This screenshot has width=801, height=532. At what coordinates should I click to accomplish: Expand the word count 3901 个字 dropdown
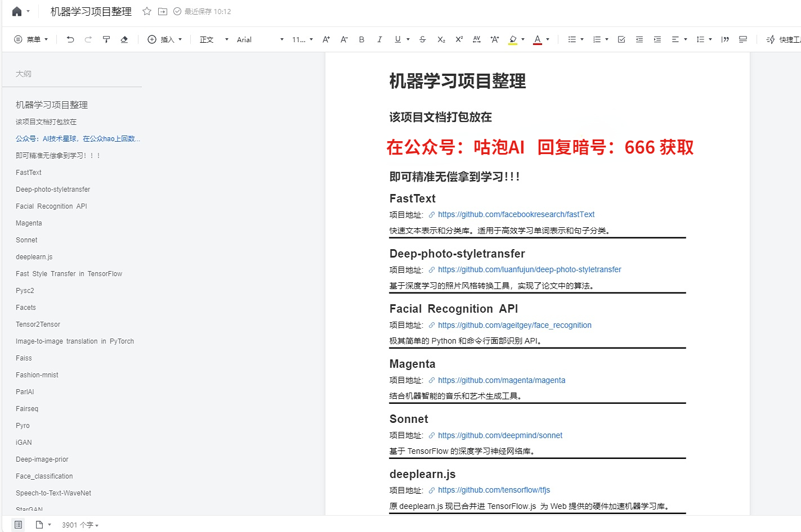(80, 525)
